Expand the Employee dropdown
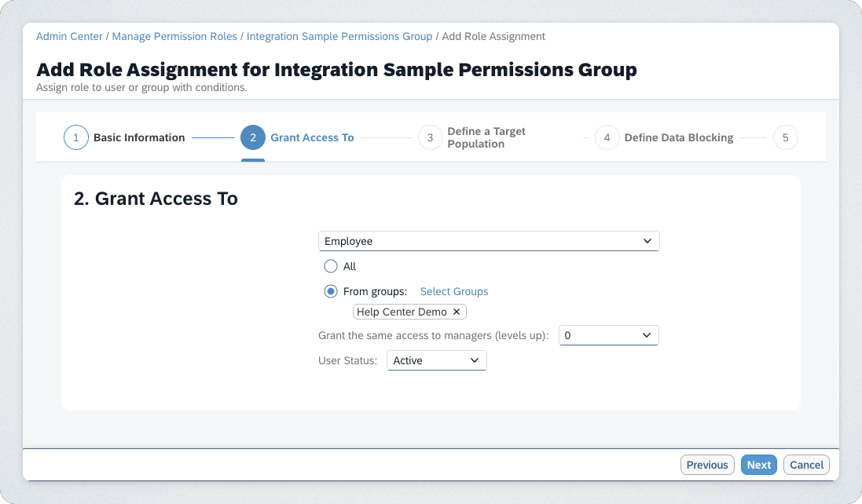Image resolution: width=862 pixels, height=504 pixels. 489,242
